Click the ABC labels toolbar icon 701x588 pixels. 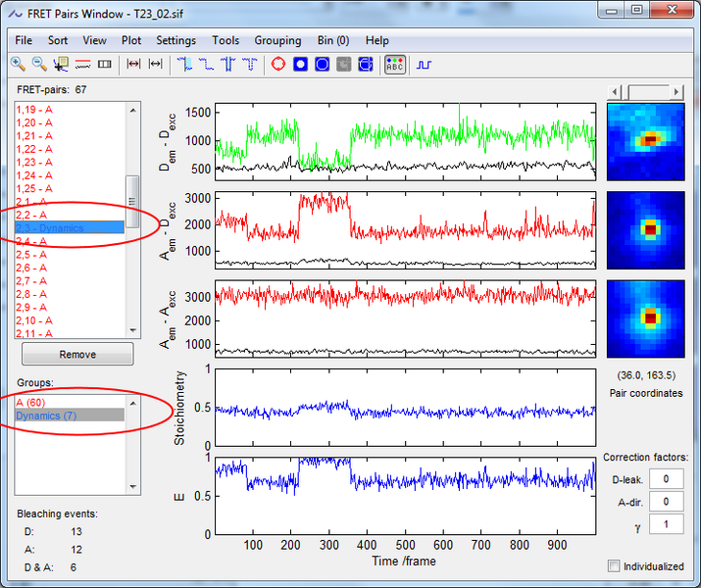pos(394,65)
